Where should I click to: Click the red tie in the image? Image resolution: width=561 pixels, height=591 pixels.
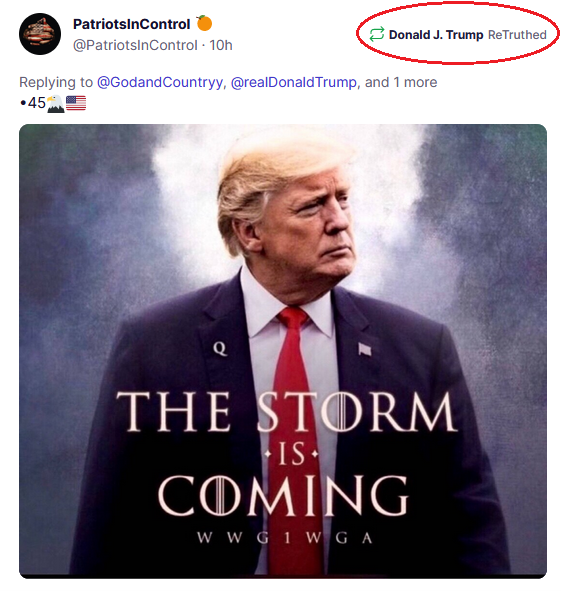pos(294,433)
